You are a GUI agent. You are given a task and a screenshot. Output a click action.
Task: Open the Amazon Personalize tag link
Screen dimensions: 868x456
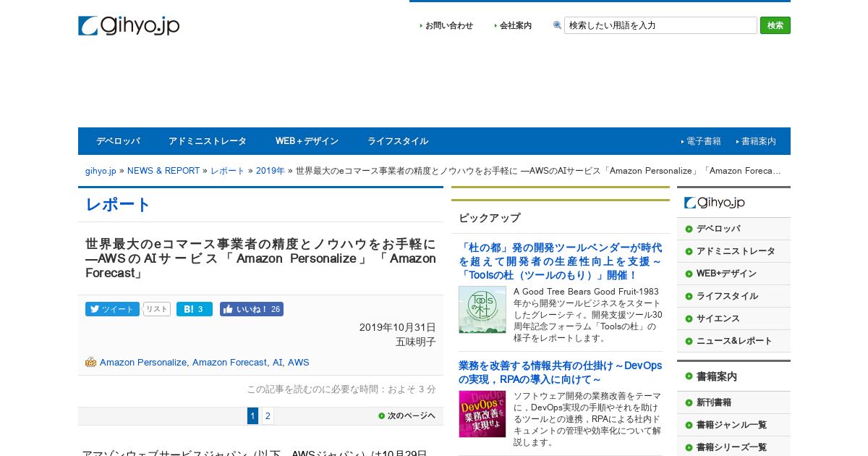coord(143,362)
